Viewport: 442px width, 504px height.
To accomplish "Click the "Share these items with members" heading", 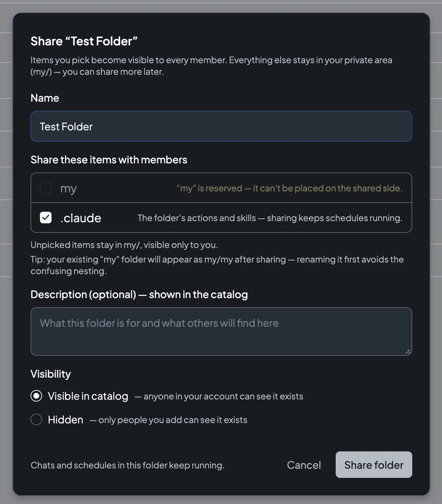I will [109, 160].
